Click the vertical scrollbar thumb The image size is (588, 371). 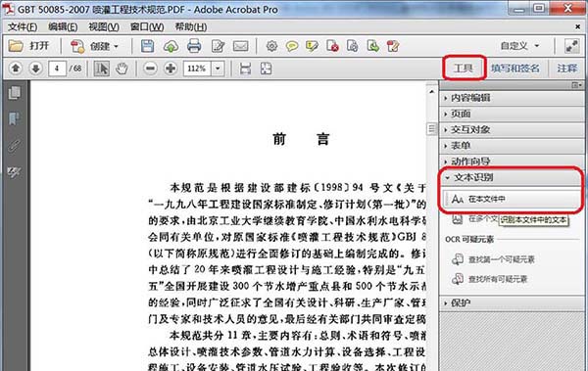(431, 129)
